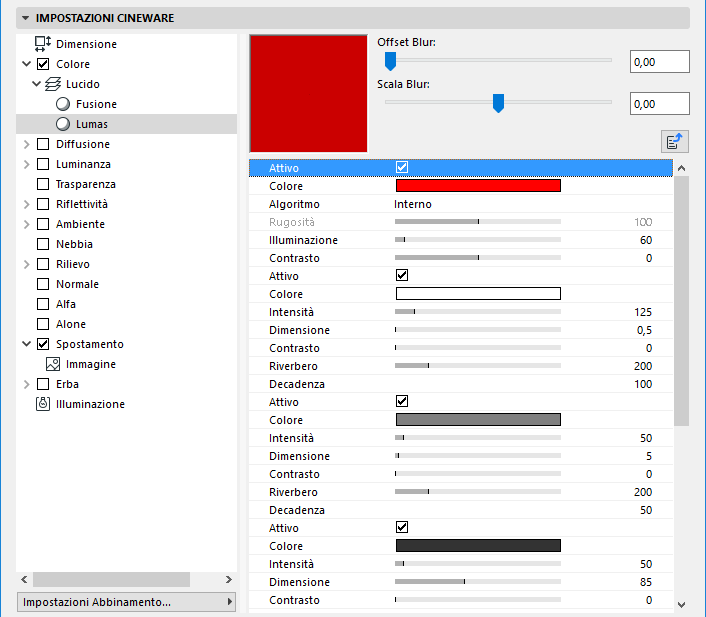Click the Decadenza value 100
Image resolution: width=706 pixels, height=617 pixels.
pyautogui.click(x=643, y=384)
